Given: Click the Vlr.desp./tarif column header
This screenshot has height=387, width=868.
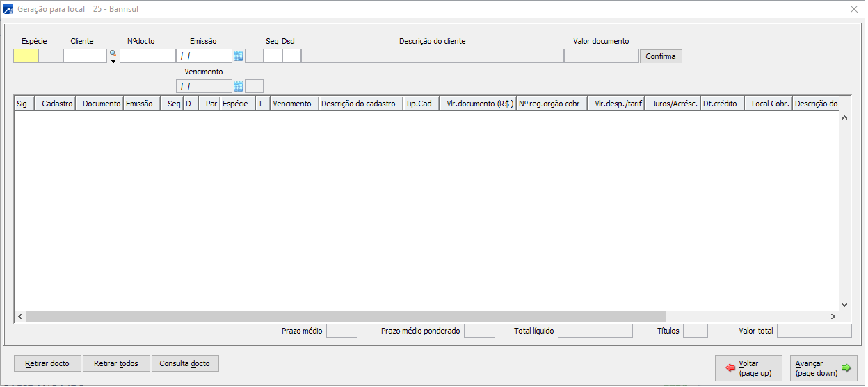Looking at the screenshot, I should pos(616,104).
